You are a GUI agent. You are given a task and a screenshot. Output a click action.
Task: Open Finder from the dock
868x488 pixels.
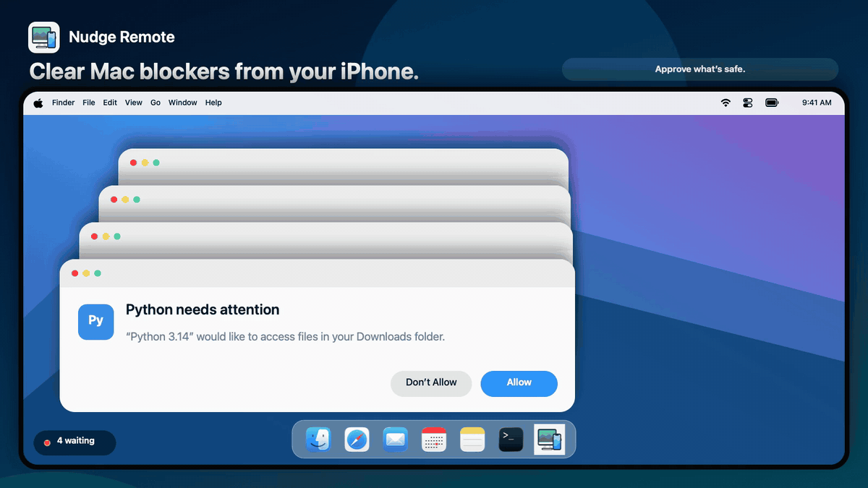(x=318, y=439)
